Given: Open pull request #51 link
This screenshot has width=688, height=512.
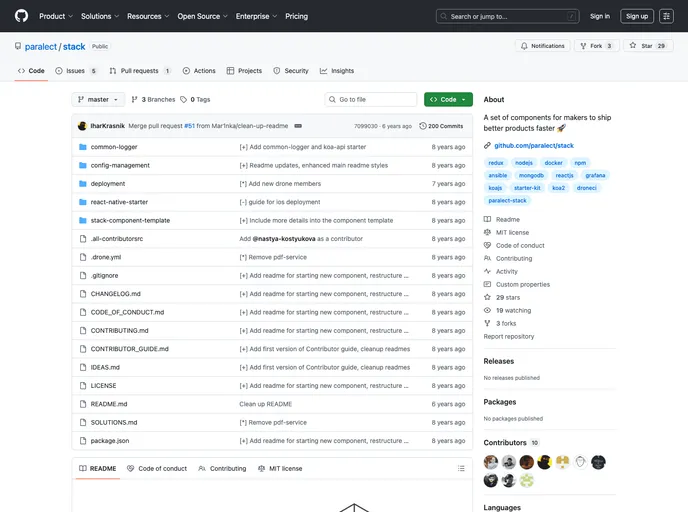Looking at the screenshot, I should 190,126.
